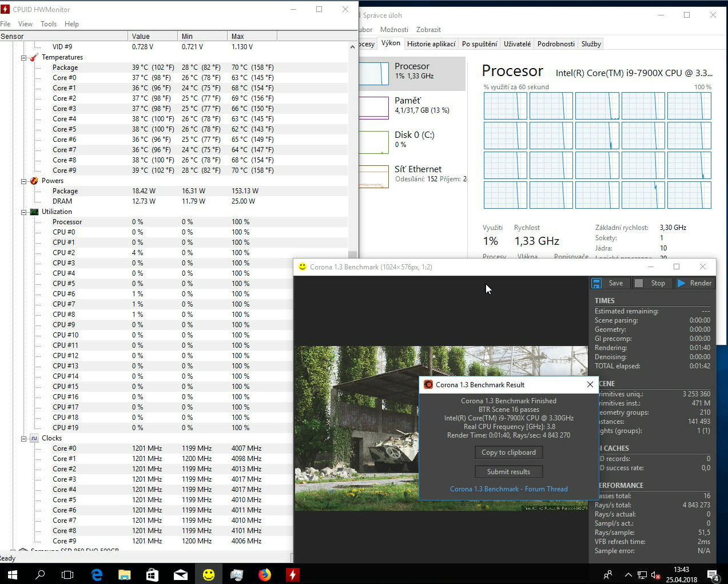Click the People icon in system tray
Viewport: 728px width, 584px height.
click(x=608, y=574)
